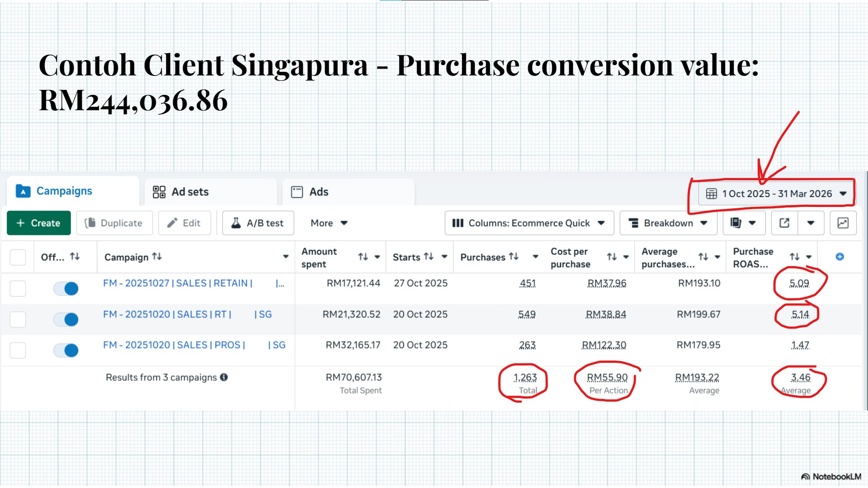Open Average purchases column menu arrow

717,257
